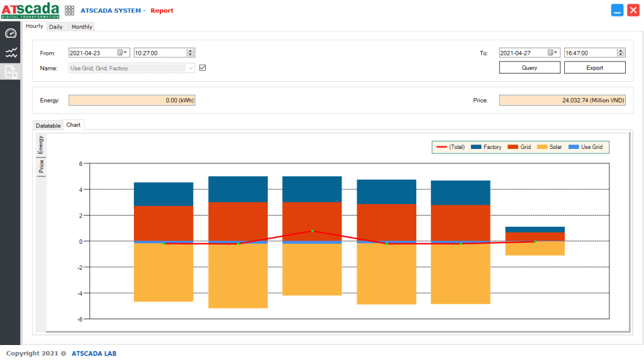Open the trends waveform icon in sidebar

point(10,53)
